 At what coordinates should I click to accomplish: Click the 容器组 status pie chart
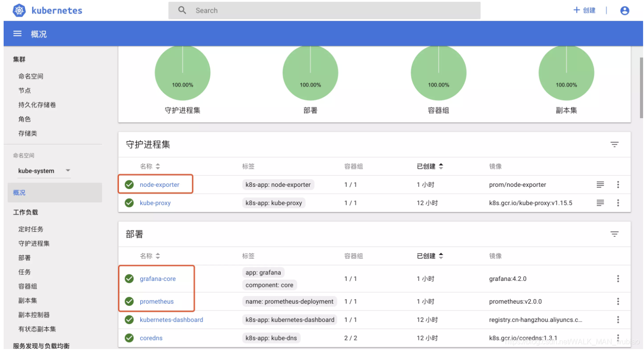(438, 73)
